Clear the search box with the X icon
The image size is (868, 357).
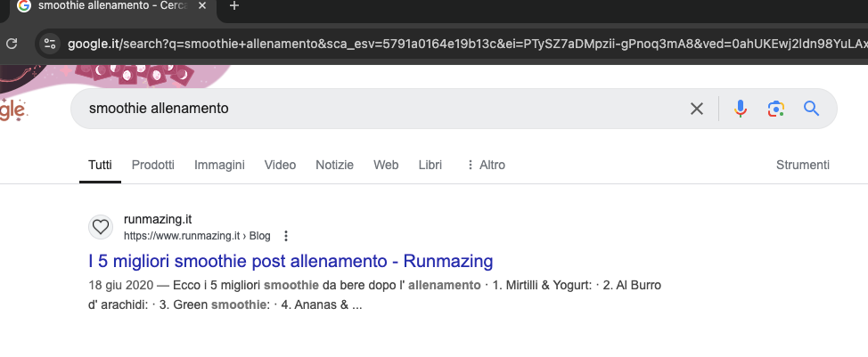(x=696, y=109)
